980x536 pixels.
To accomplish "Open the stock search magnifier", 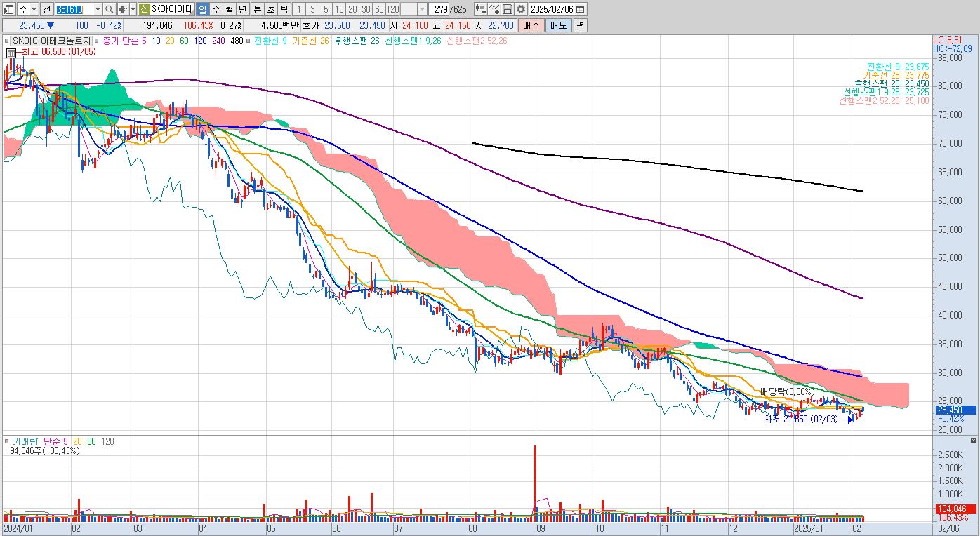I will (x=110, y=9).
